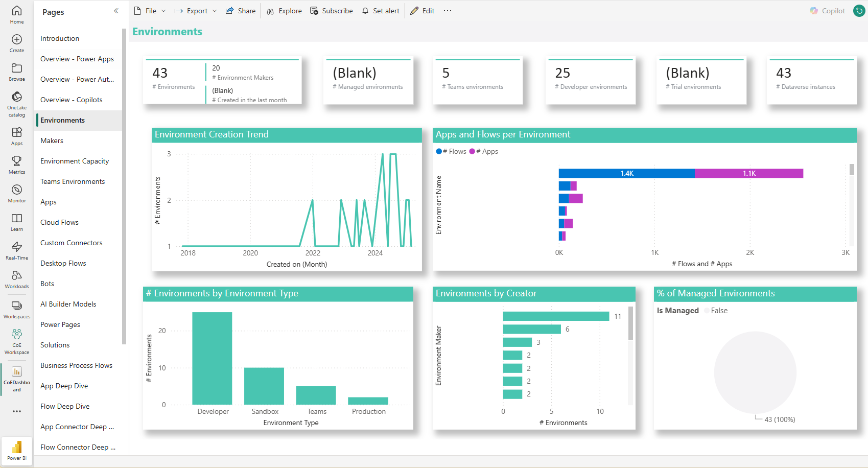Image resolution: width=868 pixels, height=468 pixels.
Task: Select the Production bar in Environment Type chart
Action: (x=368, y=401)
